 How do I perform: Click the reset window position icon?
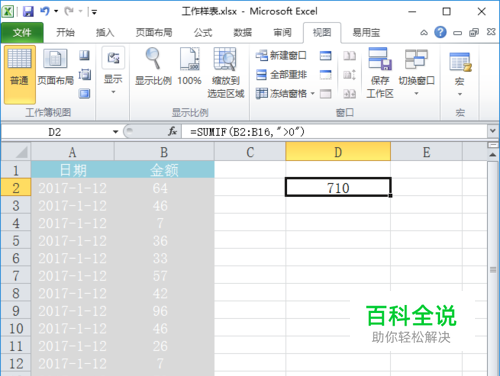349,94
